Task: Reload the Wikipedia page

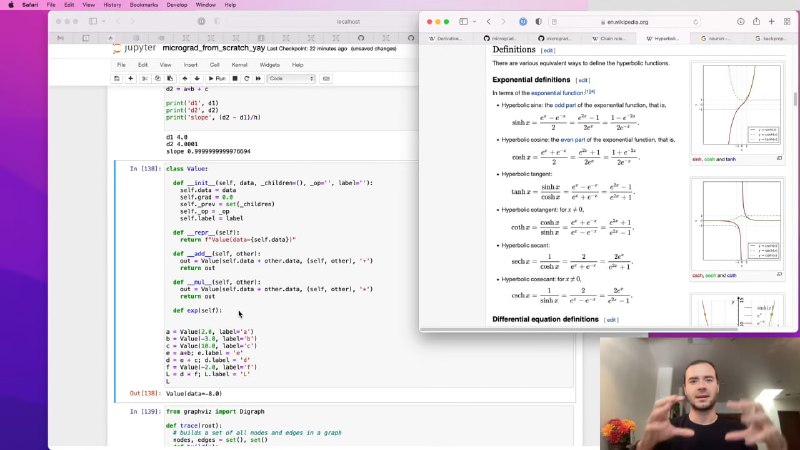Action: [x=695, y=22]
